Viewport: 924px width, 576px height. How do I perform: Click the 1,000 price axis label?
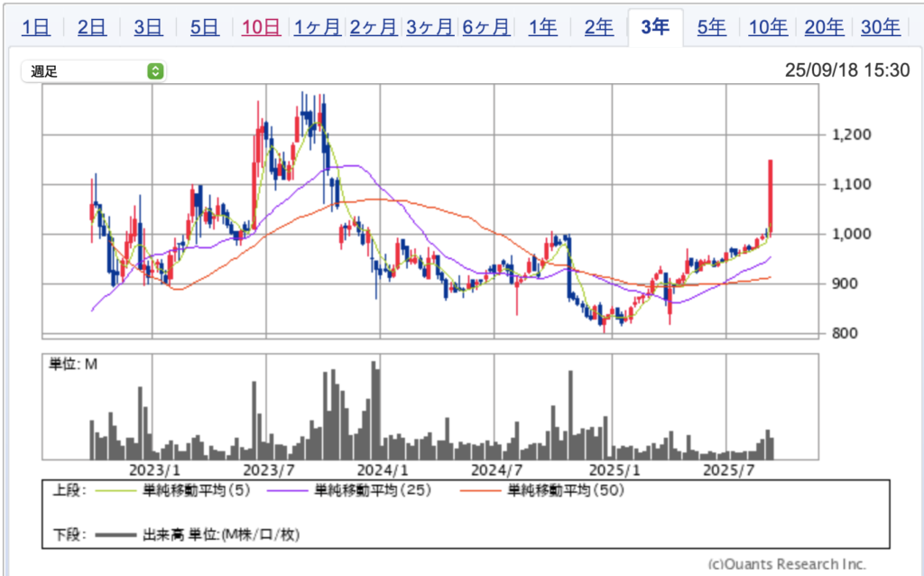851,234
